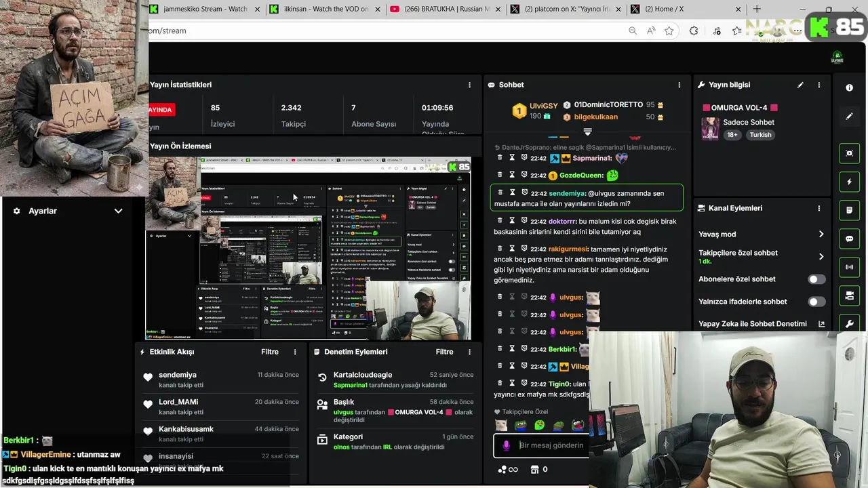Click the Turkish language tag

760,135
